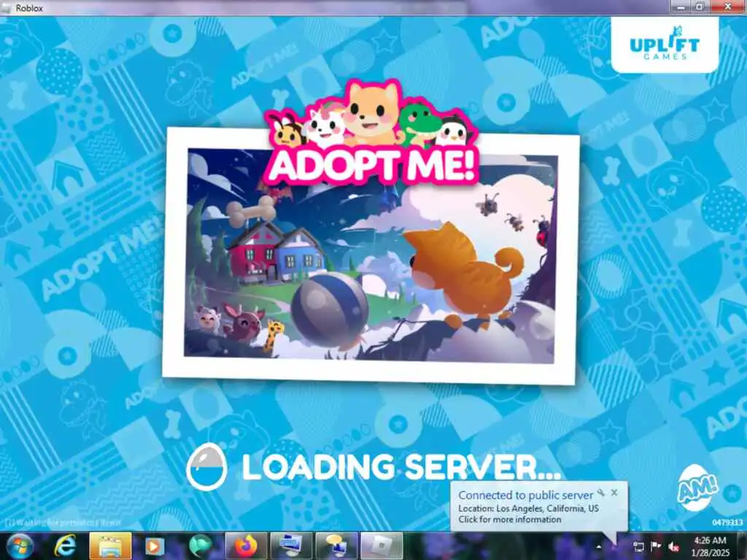Launch Internet Explorer from the taskbar

pos(65,546)
